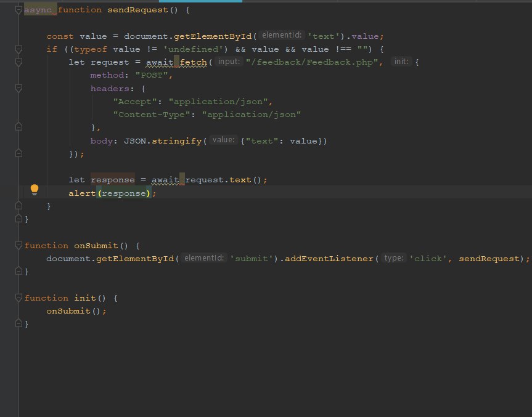Click the 'click' string literal
This screenshot has height=417, width=532.
click(428, 259)
